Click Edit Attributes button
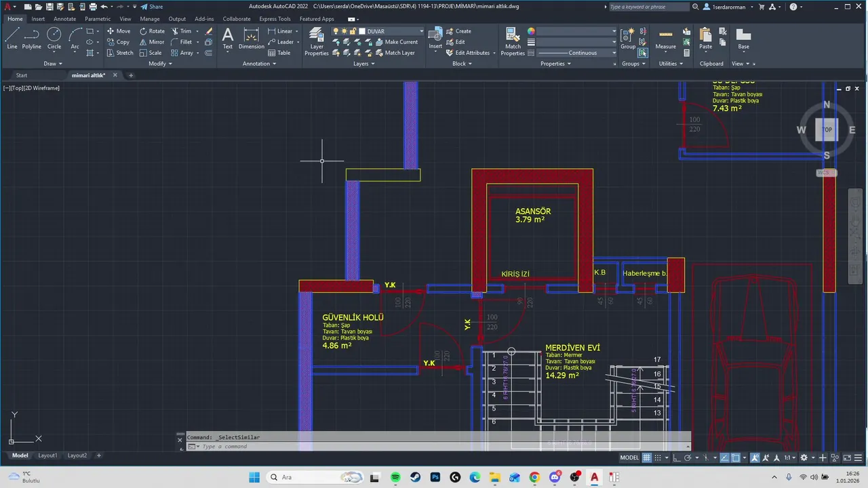This screenshot has width=868, height=488. (x=468, y=53)
